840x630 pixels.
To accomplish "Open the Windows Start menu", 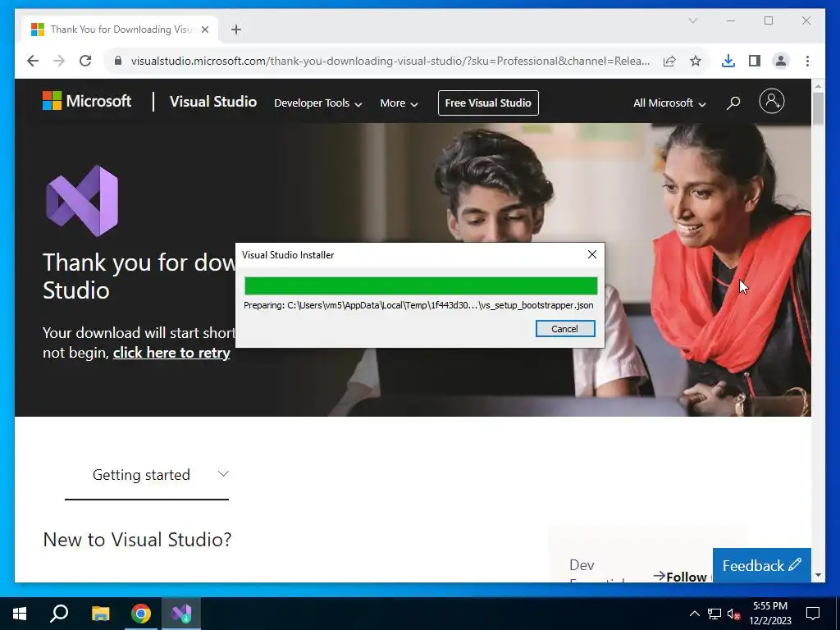I will click(x=20, y=614).
